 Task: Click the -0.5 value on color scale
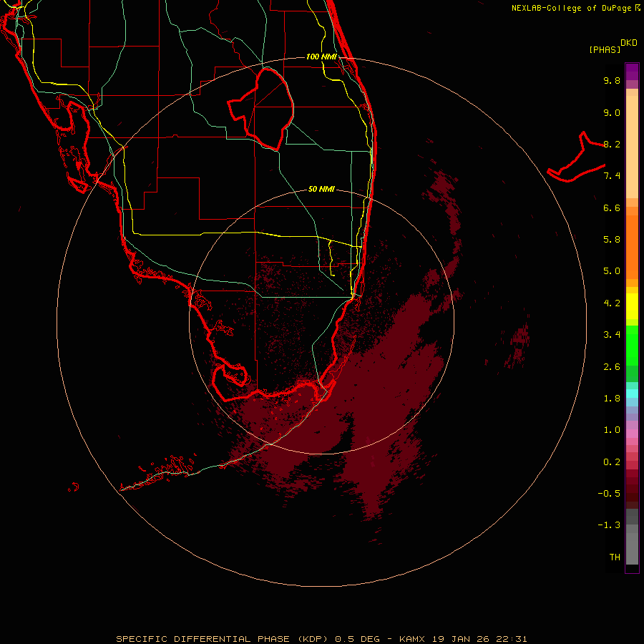click(x=609, y=494)
